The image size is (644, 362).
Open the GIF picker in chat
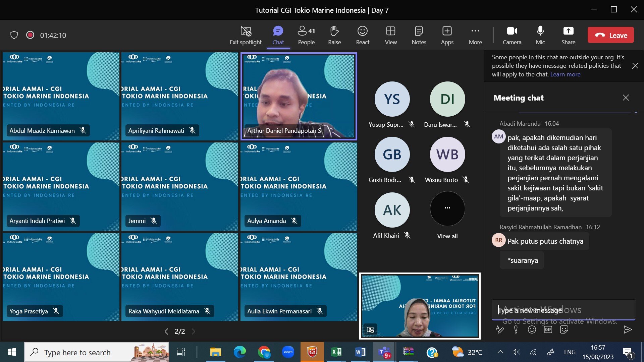coord(548,330)
